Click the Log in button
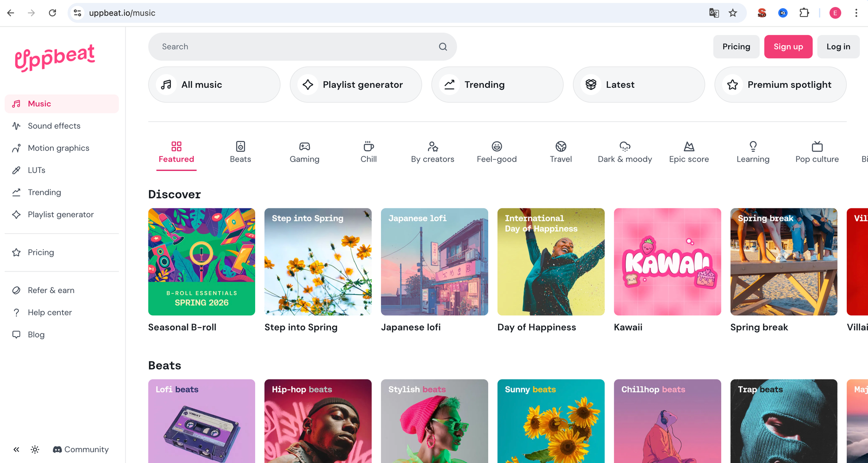Screen dimensions: 868x463 [x=838, y=47]
